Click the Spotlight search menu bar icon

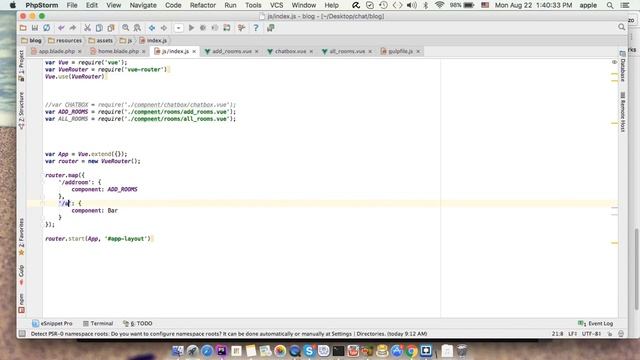click(x=610, y=5)
